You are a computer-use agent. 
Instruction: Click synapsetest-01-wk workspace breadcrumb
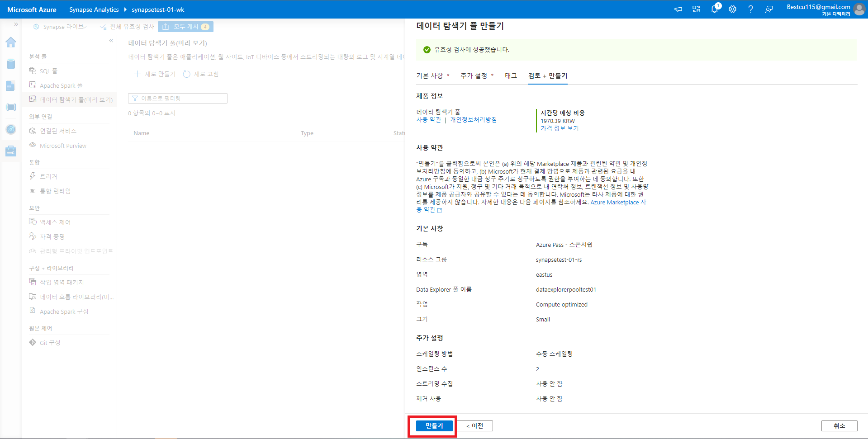158,9
